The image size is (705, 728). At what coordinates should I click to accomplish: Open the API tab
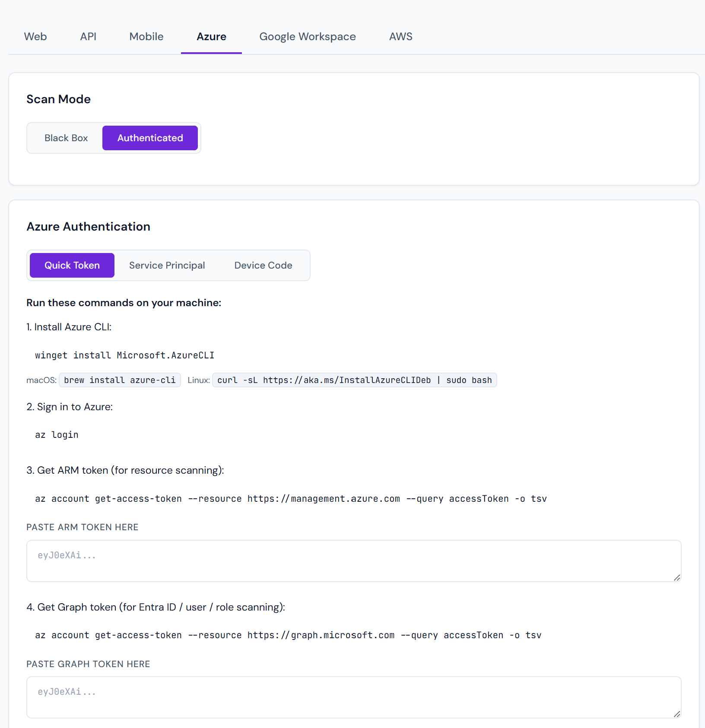(88, 37)
